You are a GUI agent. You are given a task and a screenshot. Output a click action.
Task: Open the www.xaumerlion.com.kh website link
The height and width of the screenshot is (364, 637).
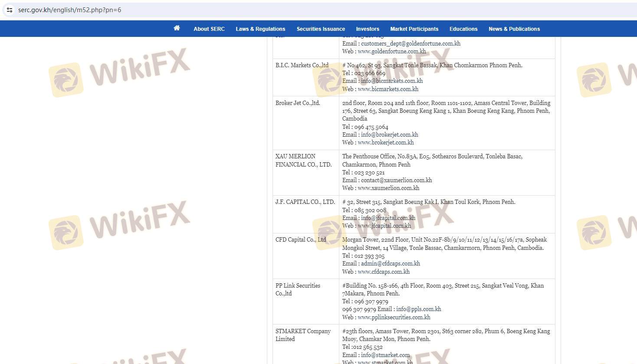(x=388, y=188)
